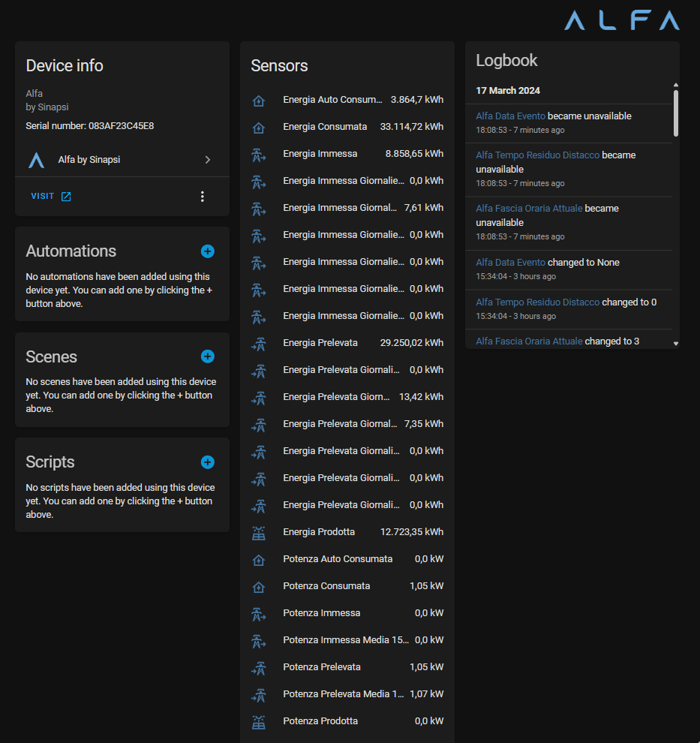Click icon beside Energia Immessa 7,61 kWh
The height and width of the screenshot is (743, 700).
pyautogui.click(x=259, y=209)
